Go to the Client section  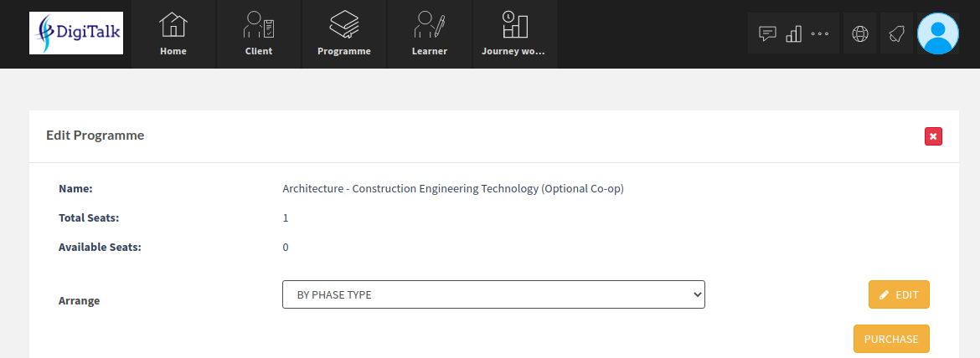(259, 33)
